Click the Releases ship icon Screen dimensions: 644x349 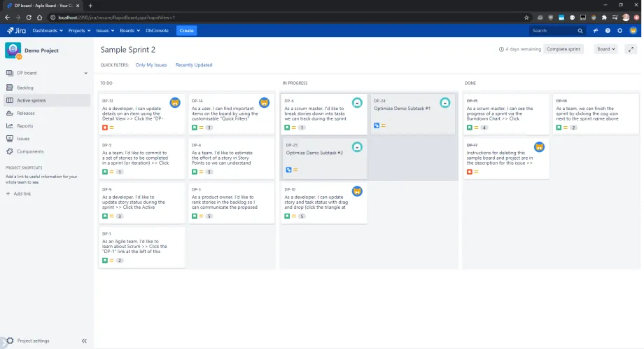pos(9,113)
